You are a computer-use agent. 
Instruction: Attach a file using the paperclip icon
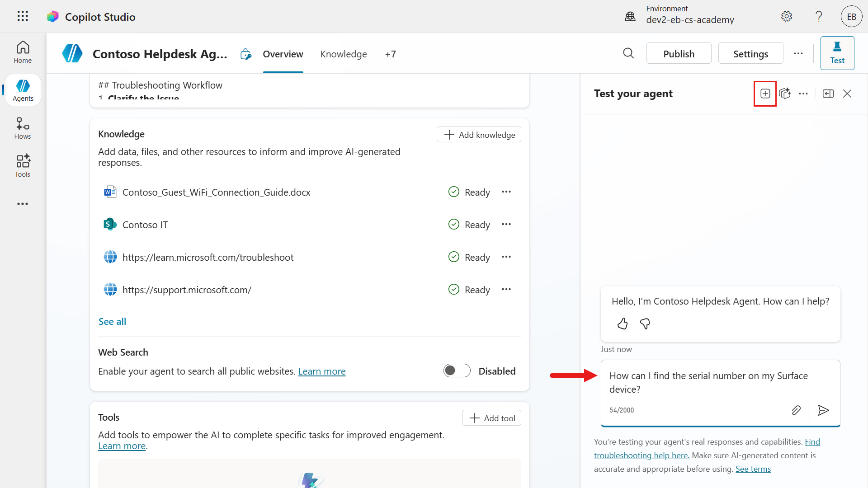click(796, 410)
